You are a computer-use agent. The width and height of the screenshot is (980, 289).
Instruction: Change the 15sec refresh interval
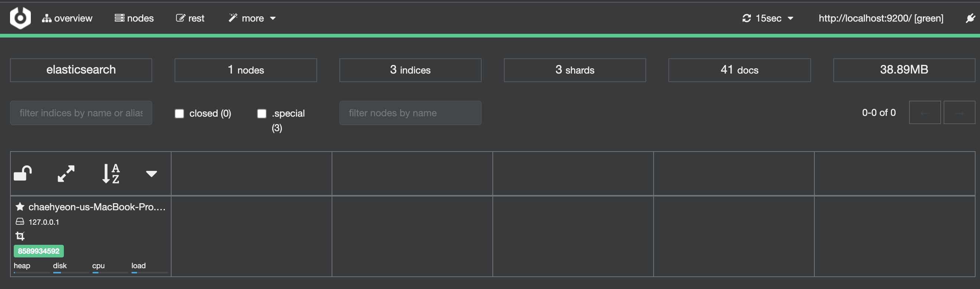pos(768,18)
